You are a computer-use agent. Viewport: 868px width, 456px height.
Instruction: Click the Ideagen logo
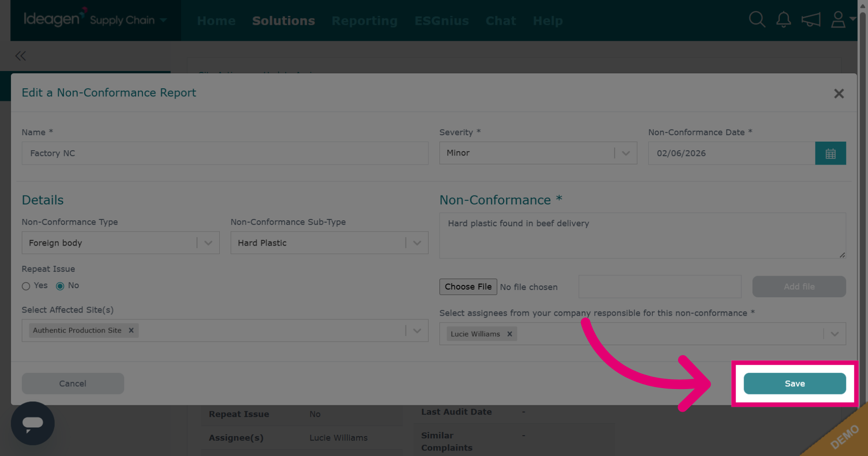point(54,18)
